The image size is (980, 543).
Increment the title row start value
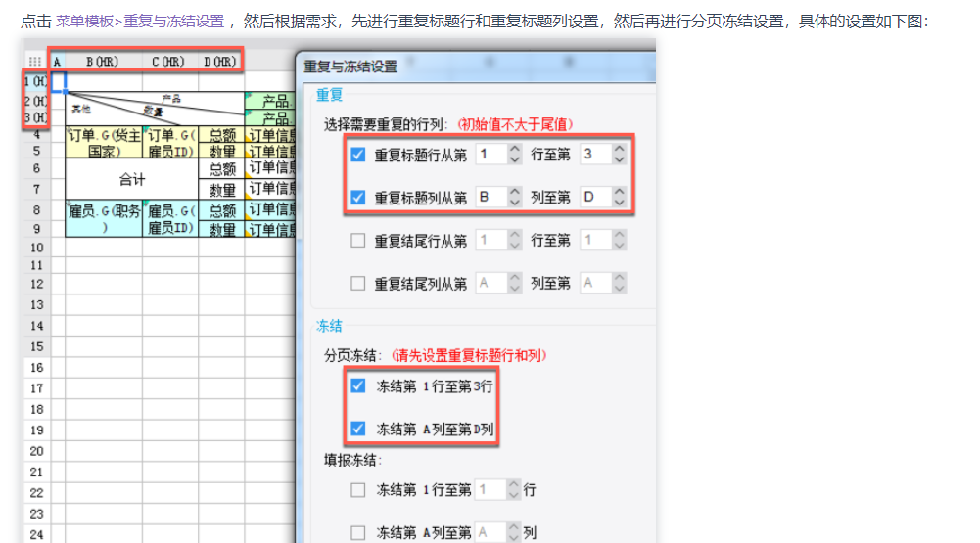point(514,150)
